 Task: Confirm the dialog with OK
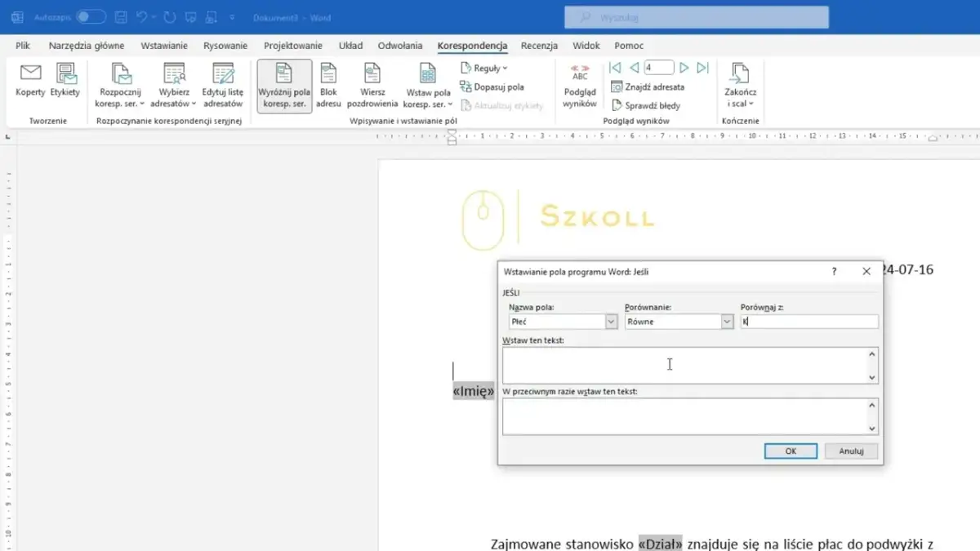(790, 451)
